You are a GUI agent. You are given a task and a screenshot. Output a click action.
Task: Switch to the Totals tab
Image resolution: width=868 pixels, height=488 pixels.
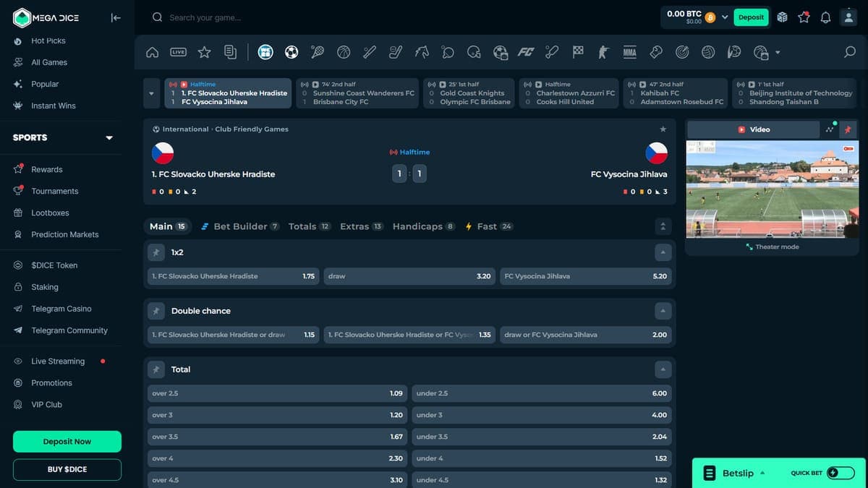point(309,226)
